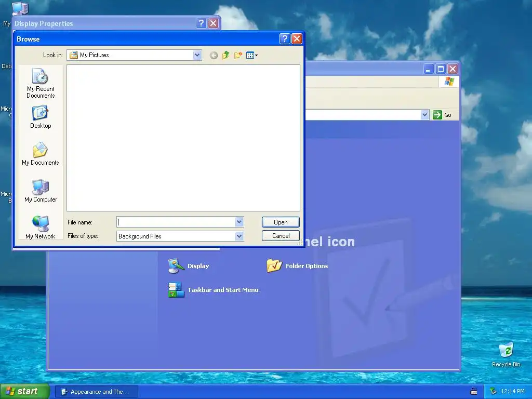Image resolution: width=532 pixels, height=399 pixels.
Task: Click the Windows flag logo
Action: pyautogui.click(x=449, y=82)
